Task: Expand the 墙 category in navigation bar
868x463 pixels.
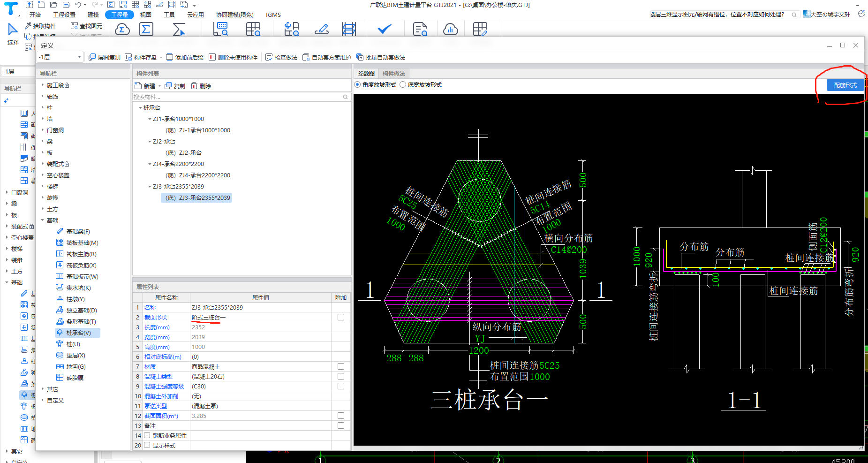Action: coord(43,119)
